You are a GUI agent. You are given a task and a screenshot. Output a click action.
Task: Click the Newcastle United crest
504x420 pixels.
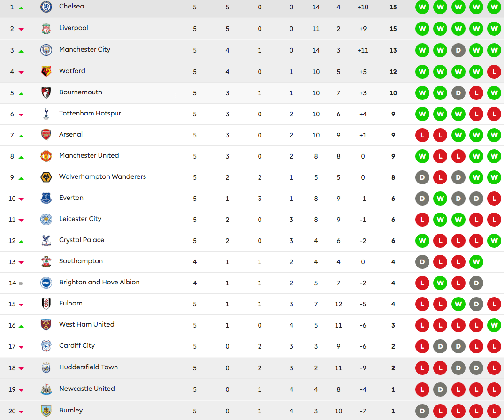pyautogui.click(x=46, y=389)
